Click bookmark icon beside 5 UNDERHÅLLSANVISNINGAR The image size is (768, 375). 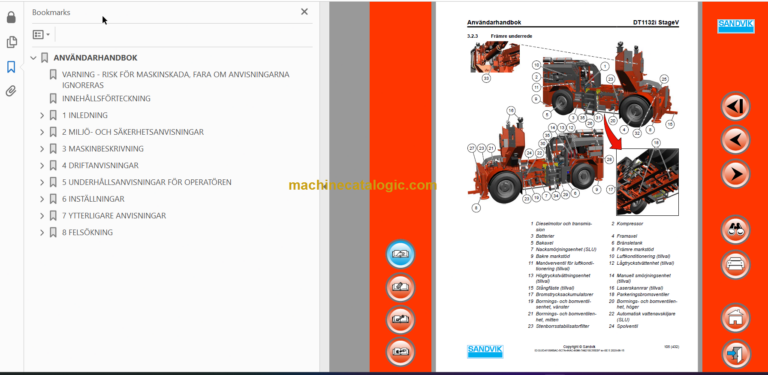(x=53, y=183)
